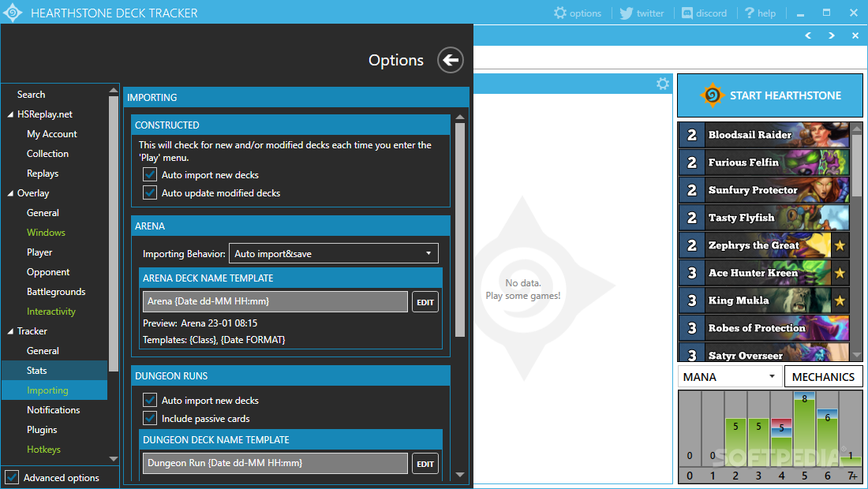Open the MANA dropdown
The image size is (868, 489).
pos(729,377)
